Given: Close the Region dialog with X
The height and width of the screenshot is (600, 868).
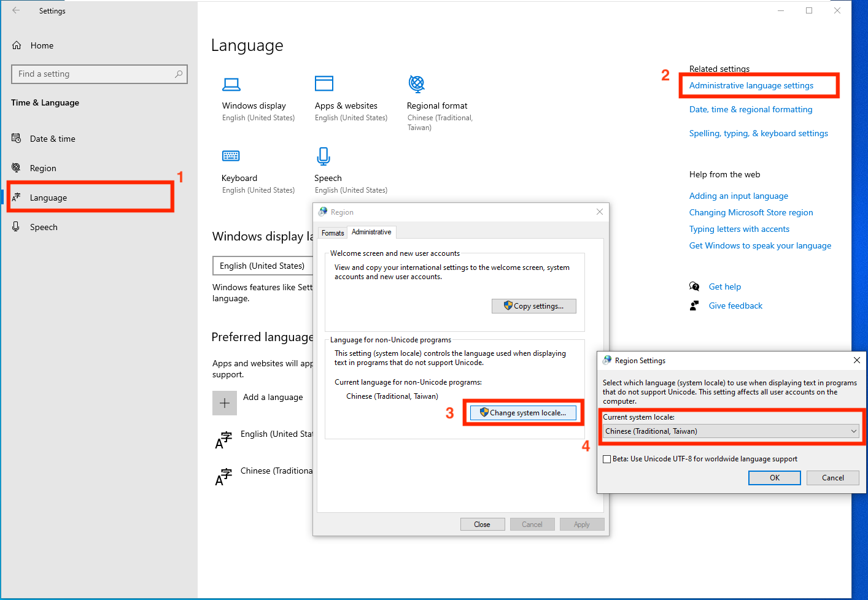Looking at the screenshot, I should click(x=600, y=212).
